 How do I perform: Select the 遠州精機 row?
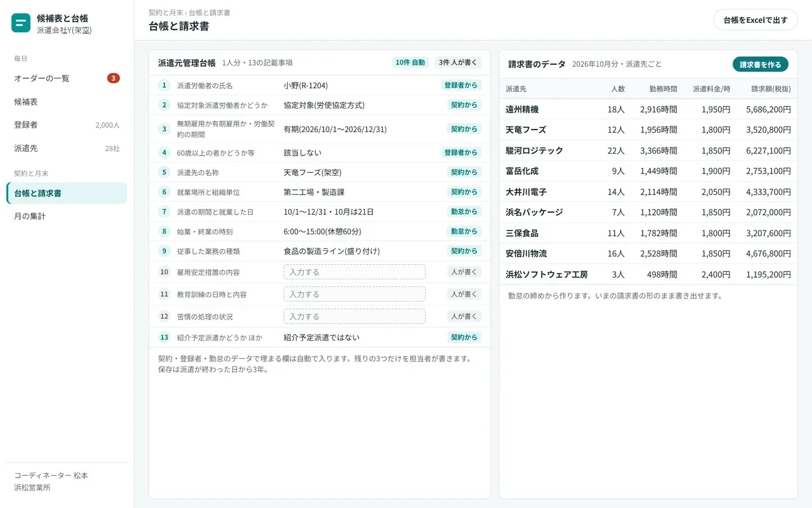click(648, 109)
